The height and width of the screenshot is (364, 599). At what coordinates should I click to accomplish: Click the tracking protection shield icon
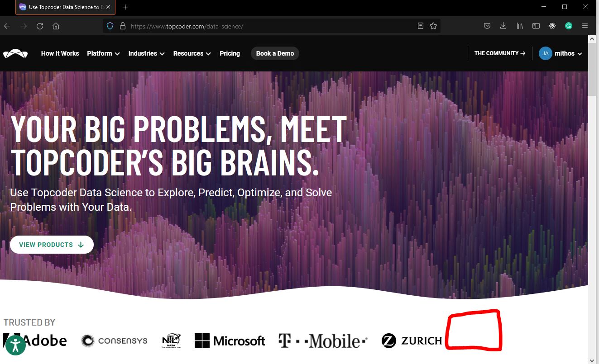pyautogui.click(x=110, y=26)
